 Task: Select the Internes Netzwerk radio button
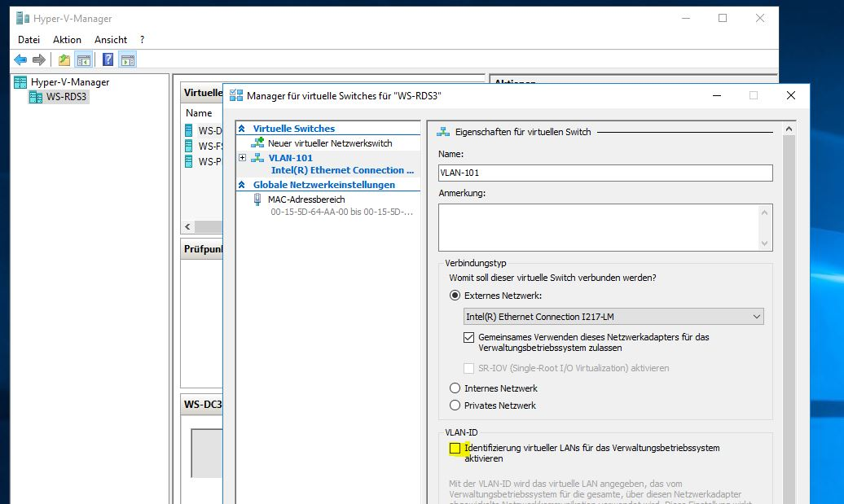coord(455,388)
